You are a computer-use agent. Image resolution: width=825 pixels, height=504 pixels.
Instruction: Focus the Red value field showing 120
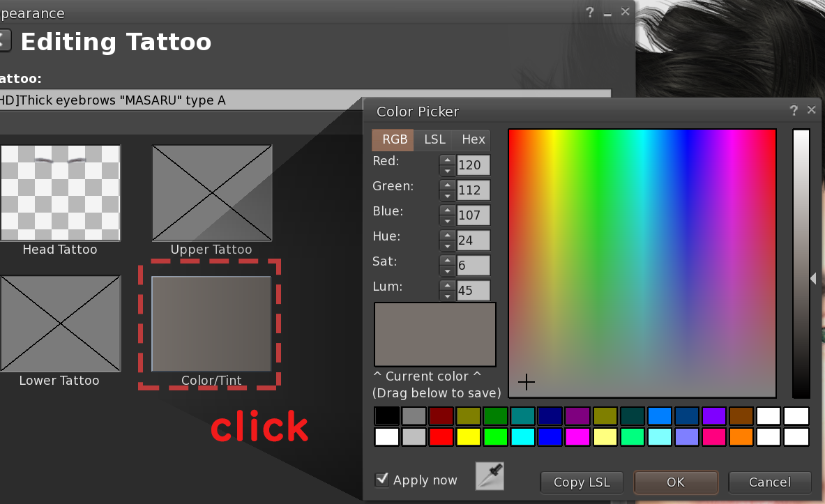[x=473, y=165]
